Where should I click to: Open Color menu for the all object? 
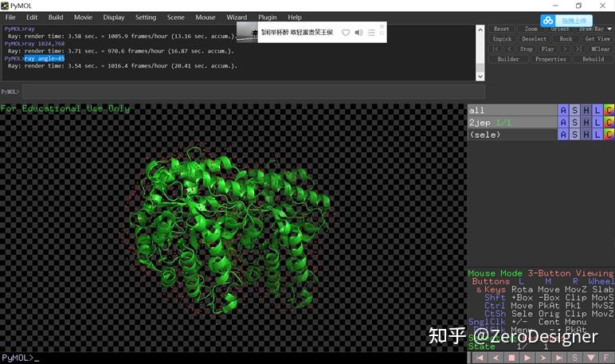(609, 110)
